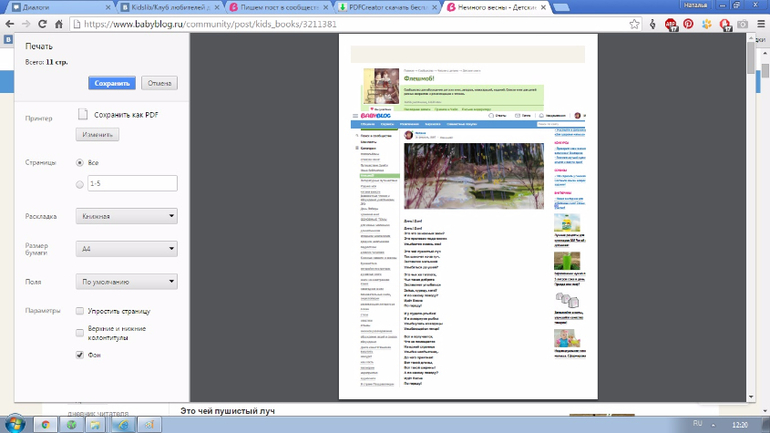
Task: Open Chrome from the taskbar
Action: [45, 424]
